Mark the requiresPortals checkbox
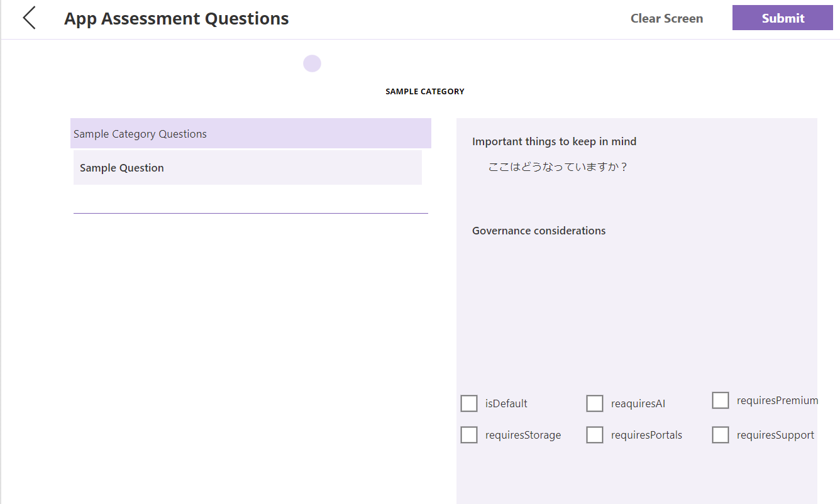The height and width of the screenshot is (504, 840). pos(595,435)
